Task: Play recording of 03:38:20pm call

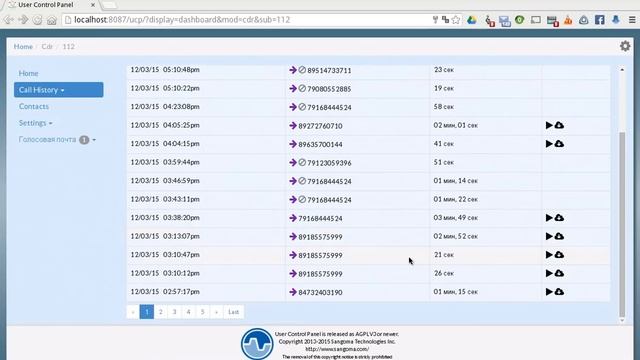Action: (x=549, y=218)
